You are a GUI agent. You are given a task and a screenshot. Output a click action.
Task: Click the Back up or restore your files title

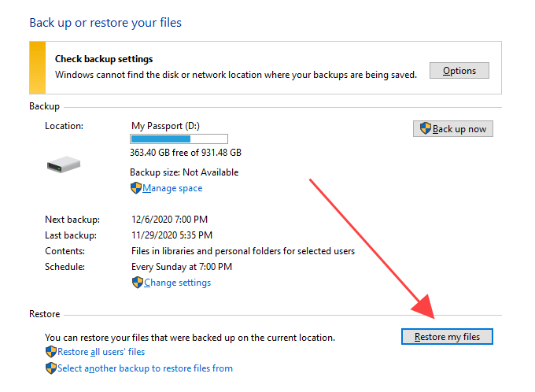click(x=105, y=23)
